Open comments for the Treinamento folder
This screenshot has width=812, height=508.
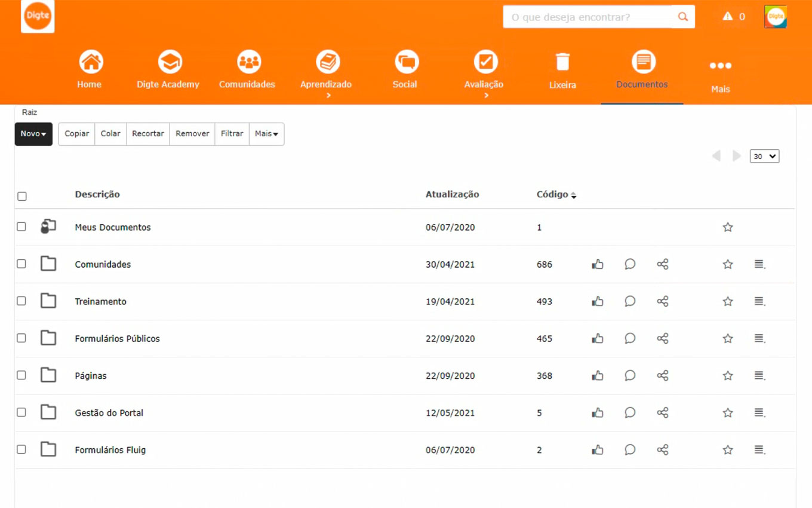[630, 301]
